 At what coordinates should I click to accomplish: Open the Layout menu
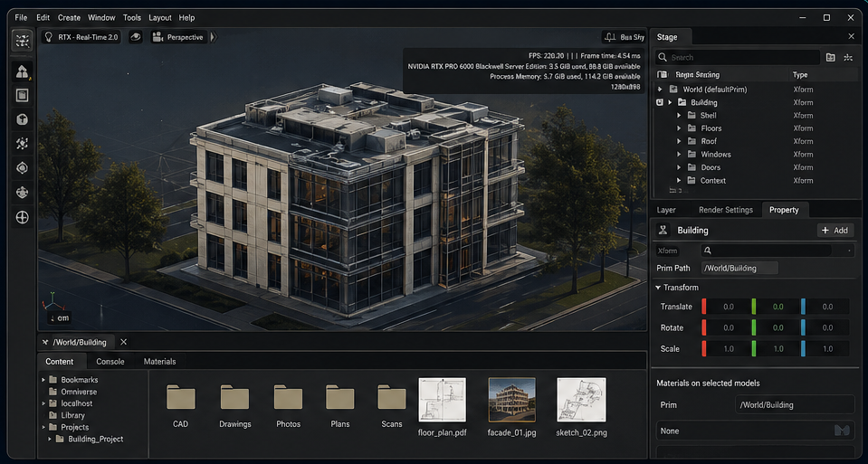coord(160,17)
